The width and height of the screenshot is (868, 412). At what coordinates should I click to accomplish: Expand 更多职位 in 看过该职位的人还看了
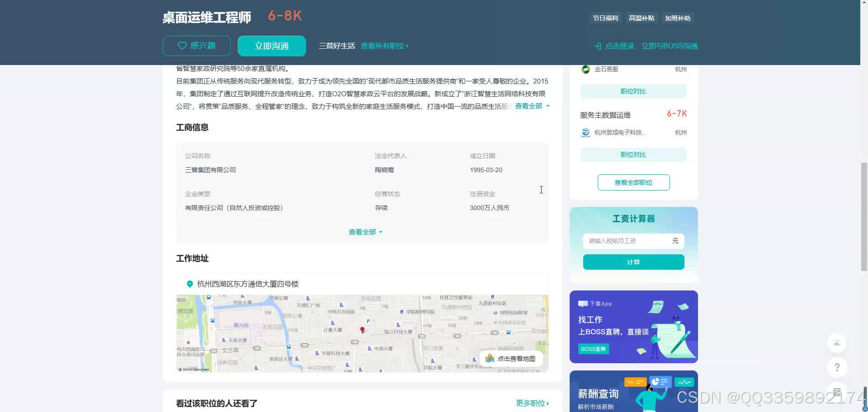pos(531,403)
